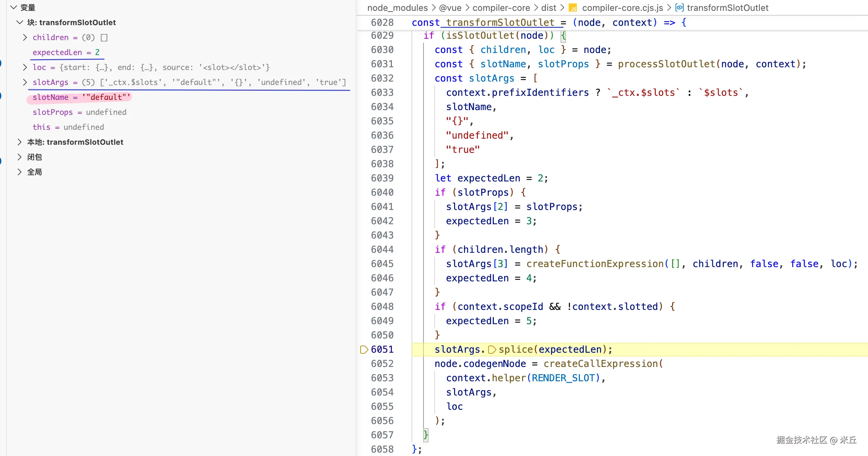Expand the loc variable entry
Screen dimensions: 868x456
tap(25, 67)
